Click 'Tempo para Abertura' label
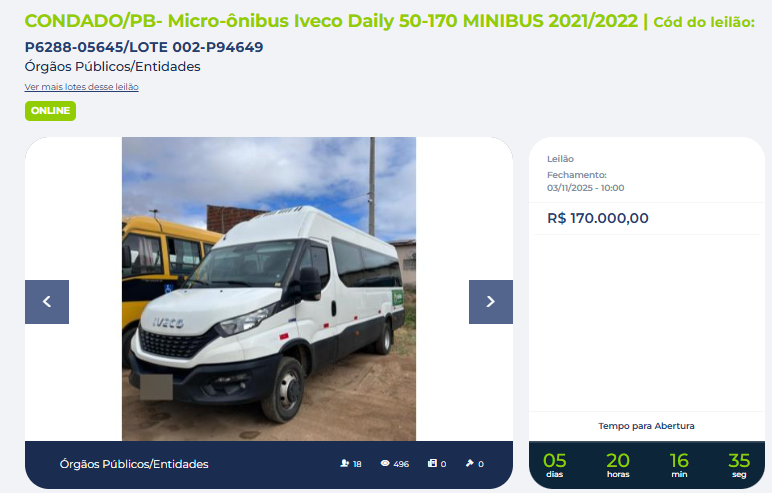 tap(646, 426)
